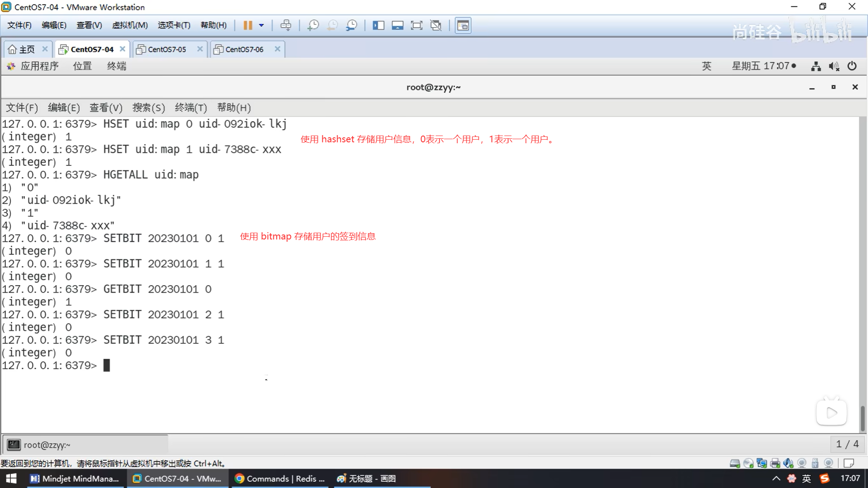Viewport: 868px width, 488px height.
Task: Toggle the thumbnail bar view
Action: coord(397,25)
